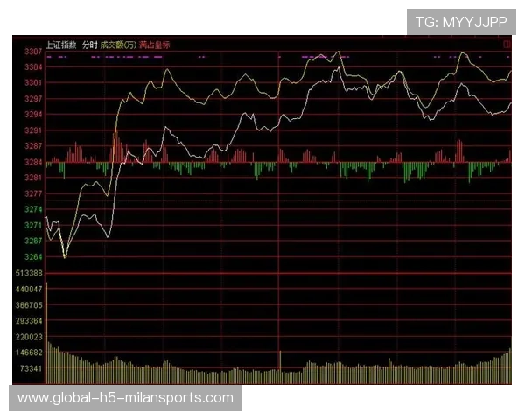Click the 513388 volume axis label
Screen dimensions: 525x420
[x=30, y=273]
